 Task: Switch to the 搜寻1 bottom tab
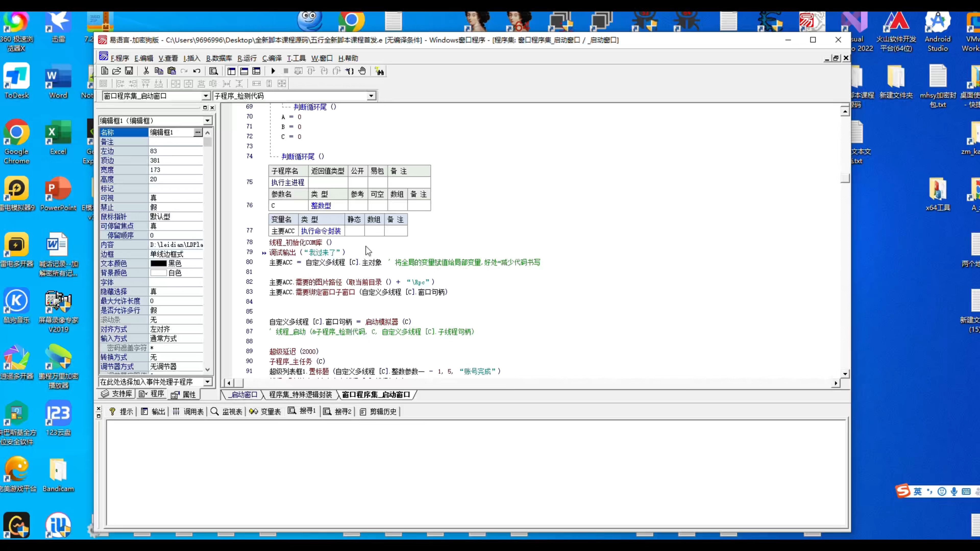pyautogui.click(x=302, y=411)
